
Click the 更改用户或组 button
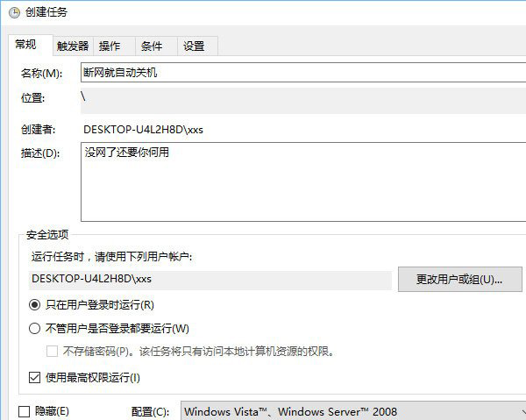459,280
